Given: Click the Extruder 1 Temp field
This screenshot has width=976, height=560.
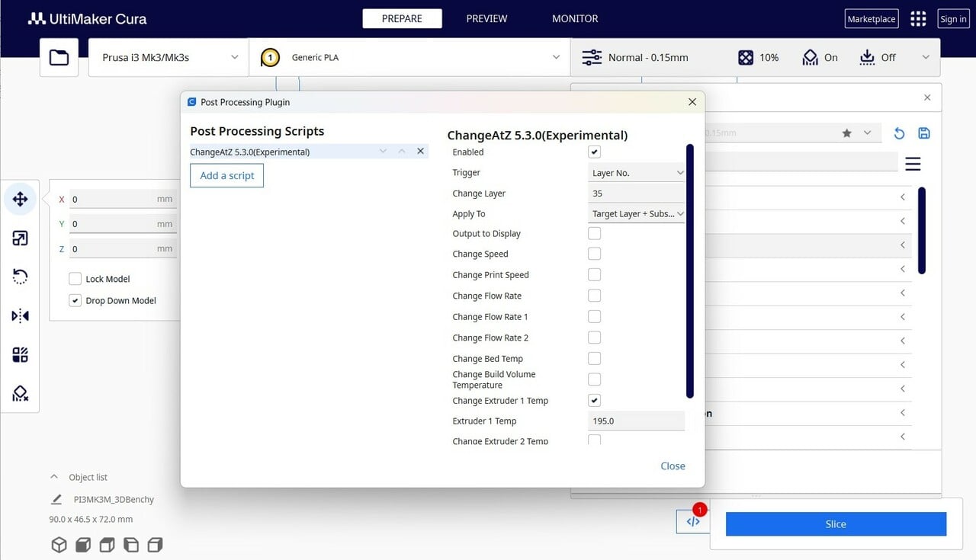Looking at the screenshot, I should (637, 421).
